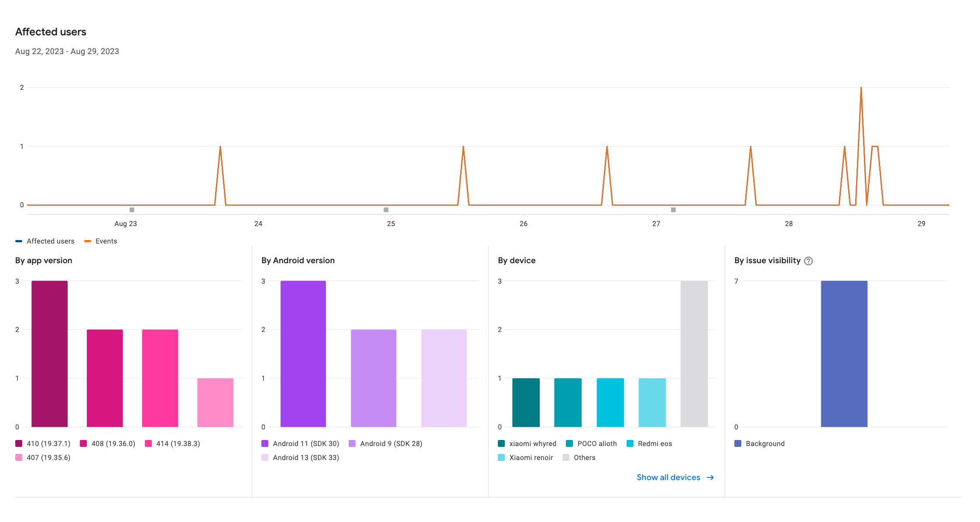Select the POCO alioth legend swatch
Screen dimensions: 980x522
[569, 444]
